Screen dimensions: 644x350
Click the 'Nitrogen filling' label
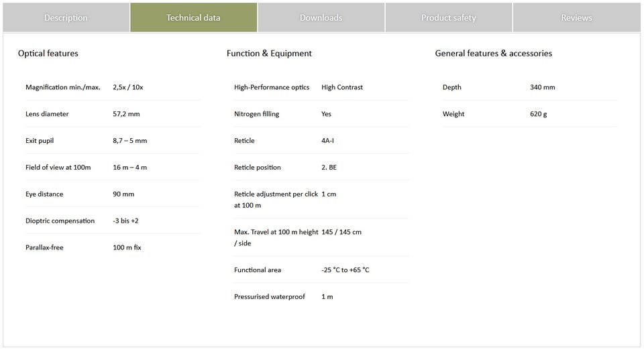pyautogui.click(x=257, y=114)
